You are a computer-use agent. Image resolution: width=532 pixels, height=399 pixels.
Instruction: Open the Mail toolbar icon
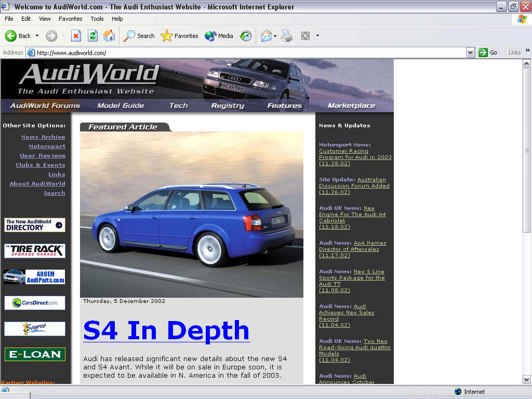[266, 36]
